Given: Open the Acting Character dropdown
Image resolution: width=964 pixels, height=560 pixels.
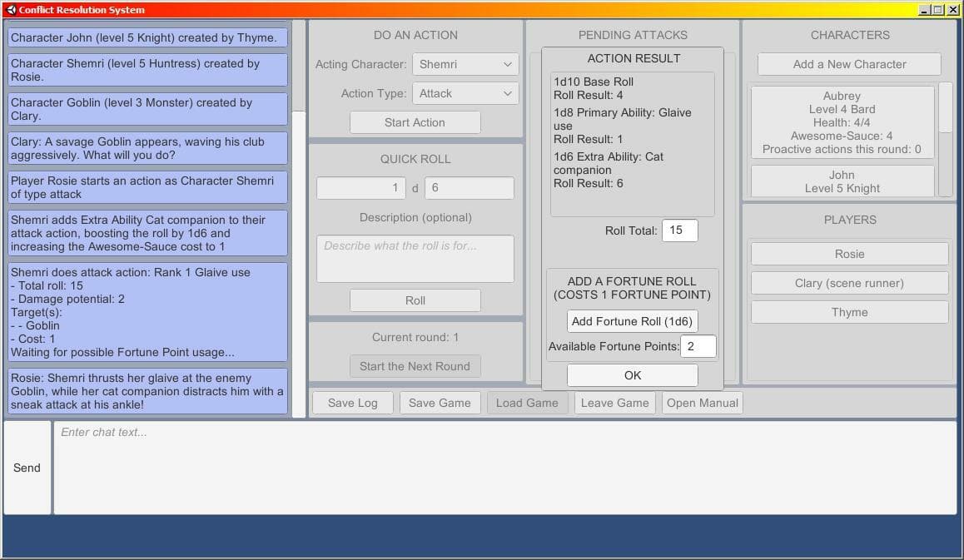Looking at the screenshot, I should [x=465, y=64].
